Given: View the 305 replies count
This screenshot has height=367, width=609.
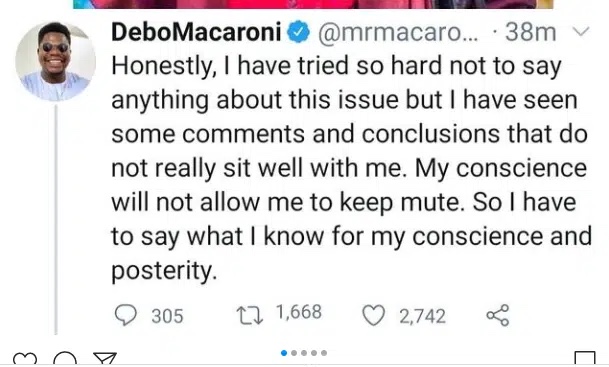Looking at the screenshot, I should coord(167,316).
